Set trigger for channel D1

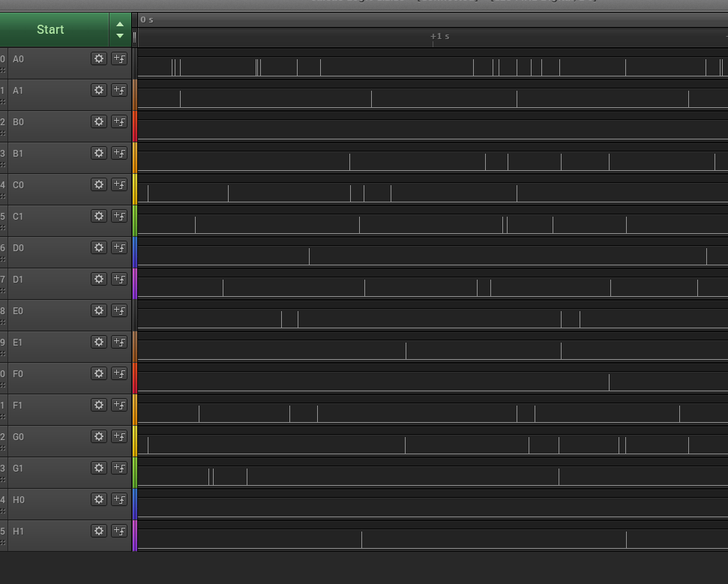(119, 279)
